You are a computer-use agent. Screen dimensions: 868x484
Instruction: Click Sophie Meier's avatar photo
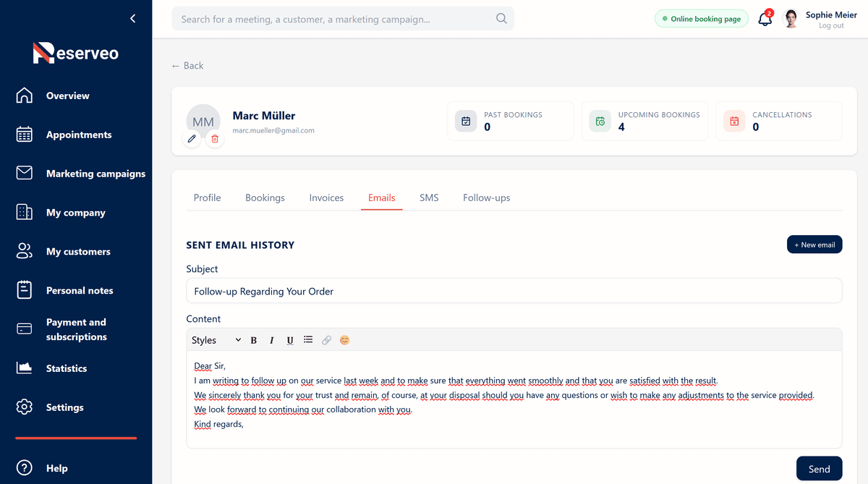[791, 19]
